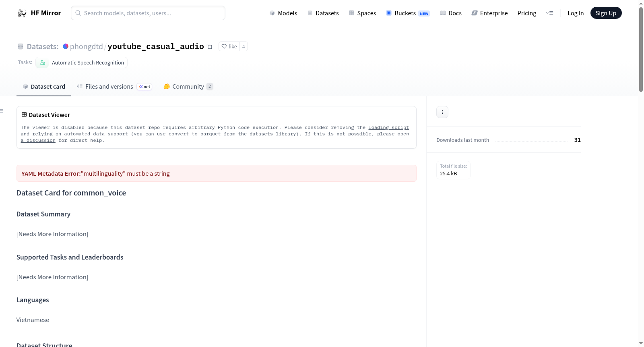Open the Pricing page
Viewport: 644px width, 347px height.
pos(527,13)
